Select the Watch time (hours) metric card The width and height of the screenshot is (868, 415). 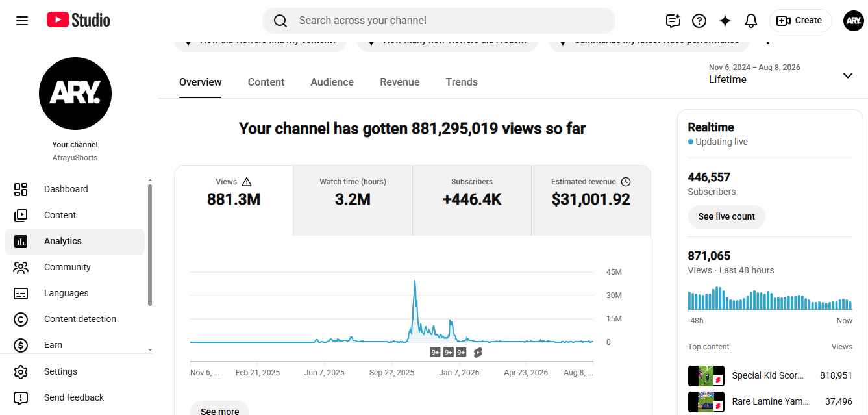[353, 200]
